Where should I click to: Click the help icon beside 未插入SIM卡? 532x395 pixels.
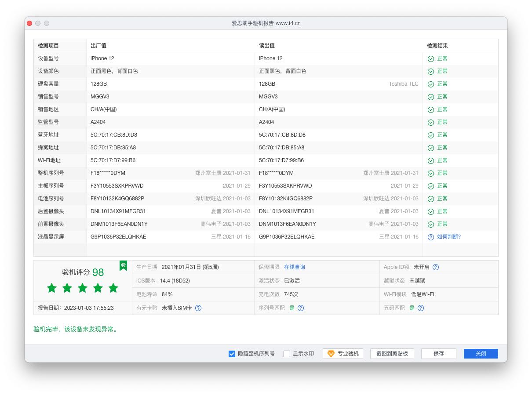tap(198, 308)
